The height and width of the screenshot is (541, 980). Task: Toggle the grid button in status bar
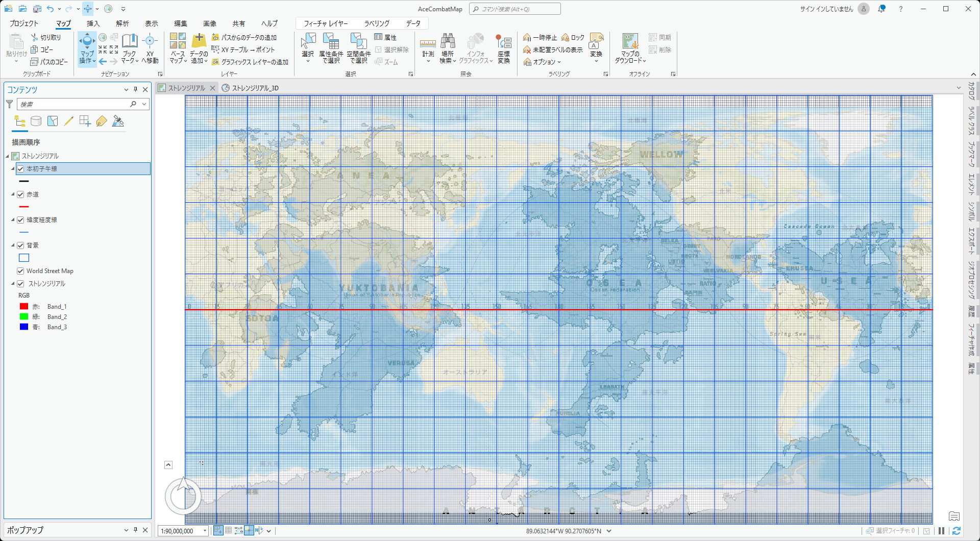click(x=229, y=531)
